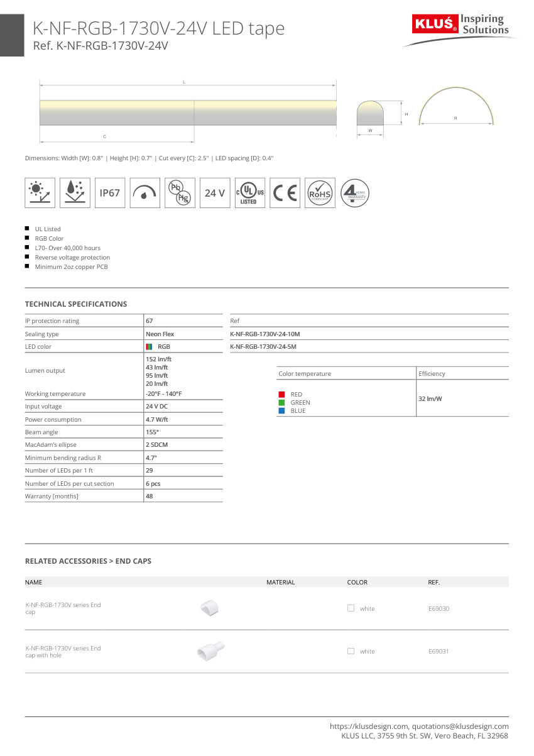Click the 2 SDCM MacAdam's ellipse value

tap(156, 445)
